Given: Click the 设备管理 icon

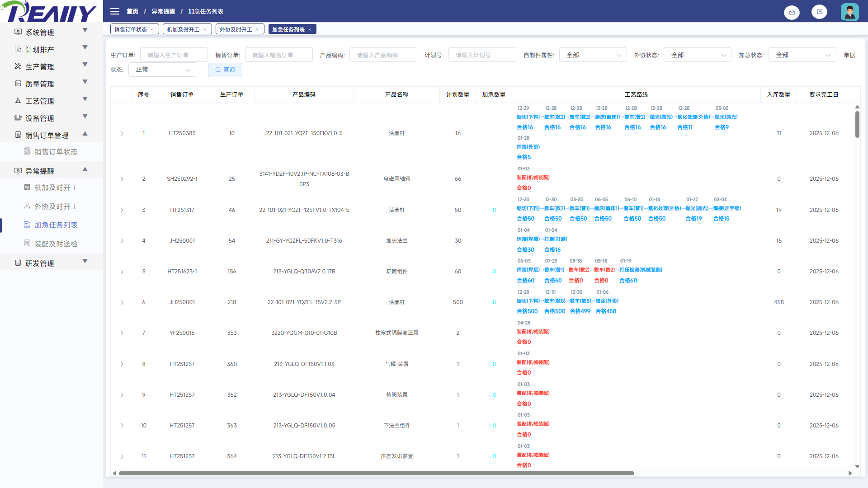Looking at the screenshot, I should coord(18,118).
